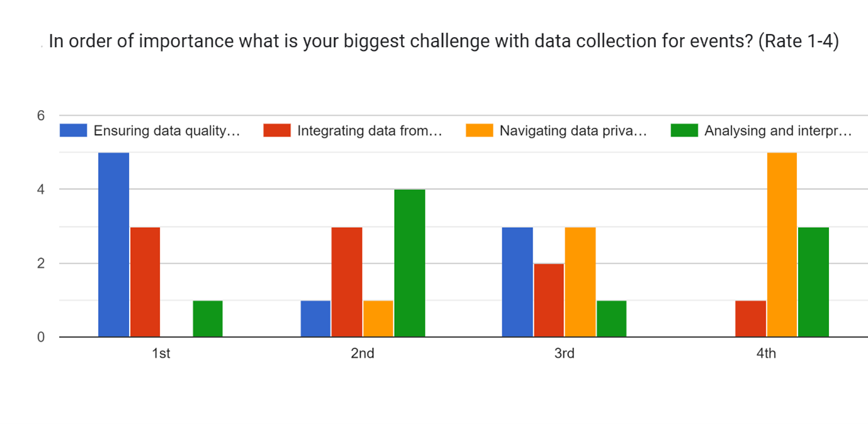Image resolution: width=868 pixels, height=424 pixels.
Task: Click the green bar in 1st group
Action: [208, 319]
